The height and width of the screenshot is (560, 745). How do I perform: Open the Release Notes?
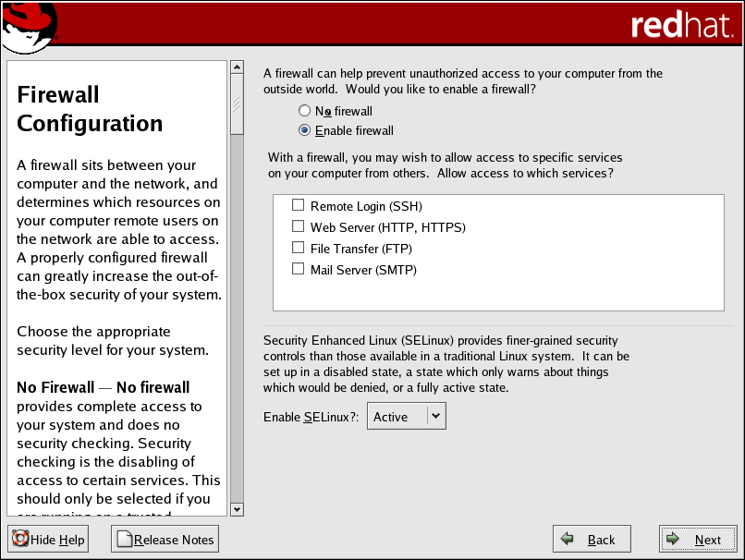click(165, 540)
